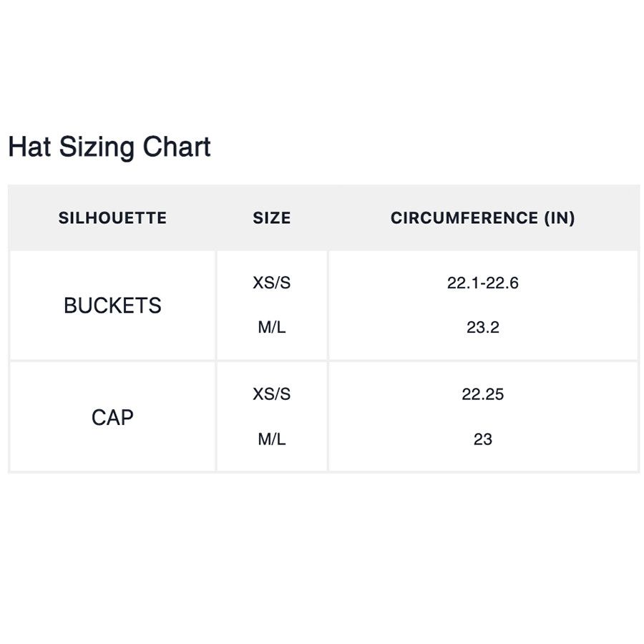
Task: Click the gray table header row background
Action: coord(323,218)
